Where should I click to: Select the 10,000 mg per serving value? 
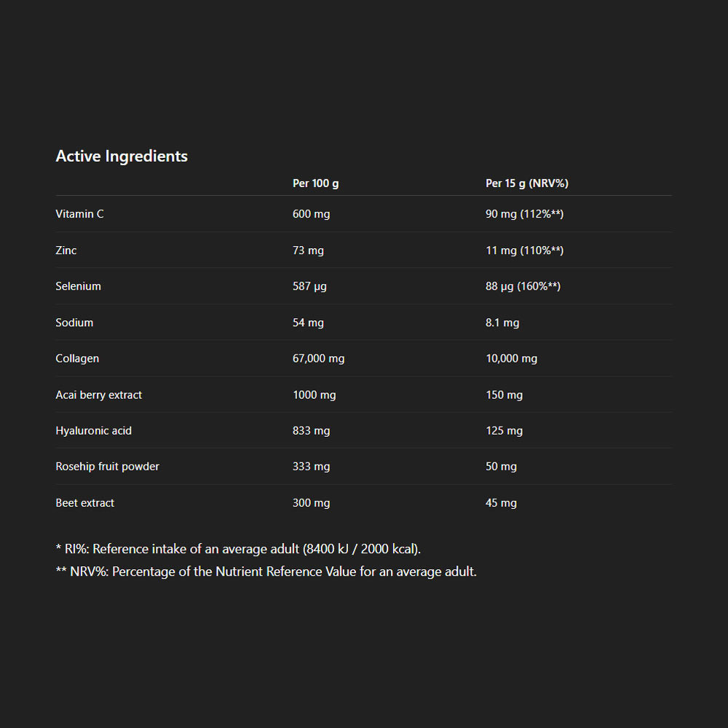coord(511,358)
